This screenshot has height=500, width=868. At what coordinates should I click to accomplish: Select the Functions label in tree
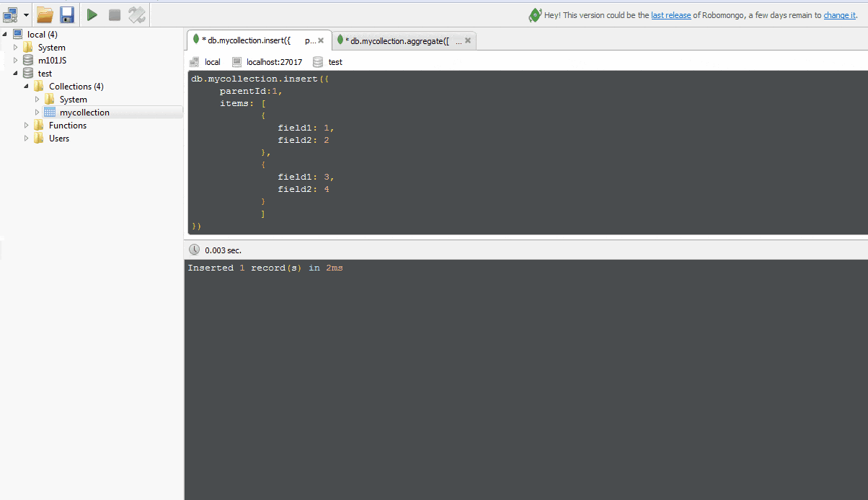coord(68,126)
